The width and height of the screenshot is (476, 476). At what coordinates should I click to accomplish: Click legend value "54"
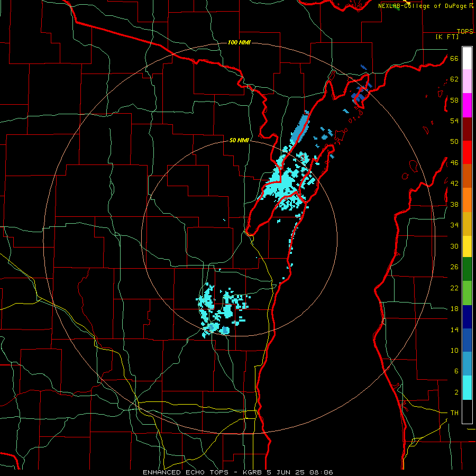454,121
